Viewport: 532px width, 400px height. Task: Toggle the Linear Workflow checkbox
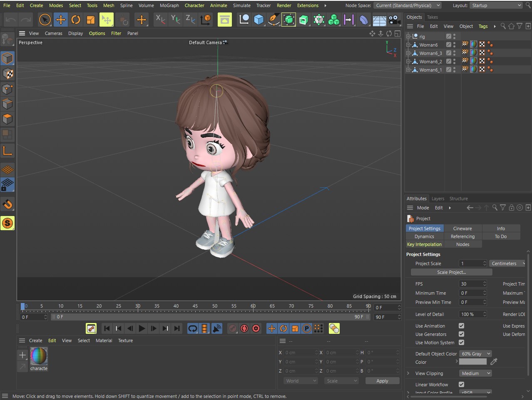461,385
